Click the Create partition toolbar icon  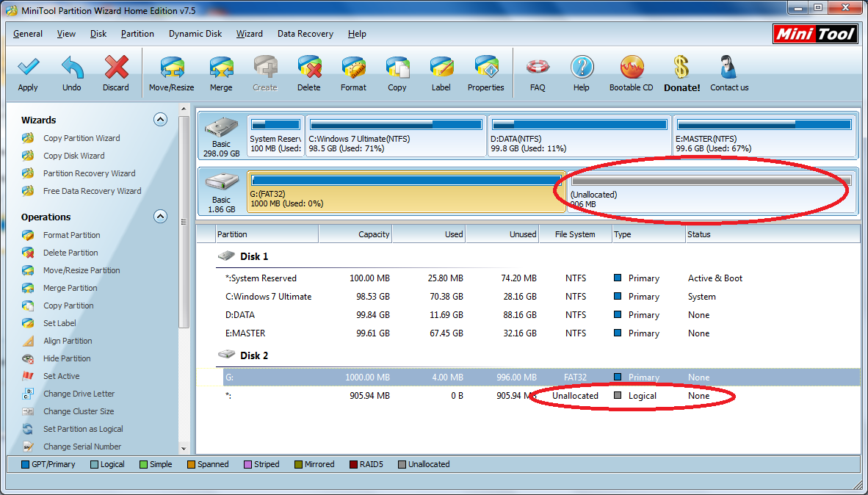(265, 67)
